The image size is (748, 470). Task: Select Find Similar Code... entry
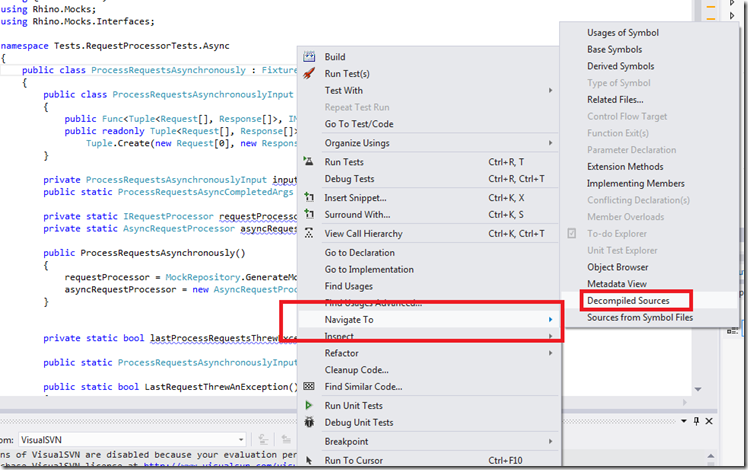pos(363,386)
